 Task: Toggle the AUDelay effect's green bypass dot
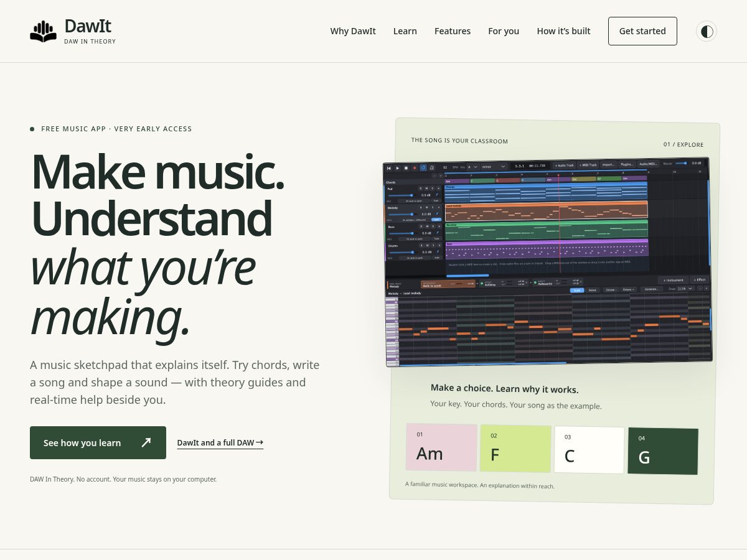[x=482, y=282]
